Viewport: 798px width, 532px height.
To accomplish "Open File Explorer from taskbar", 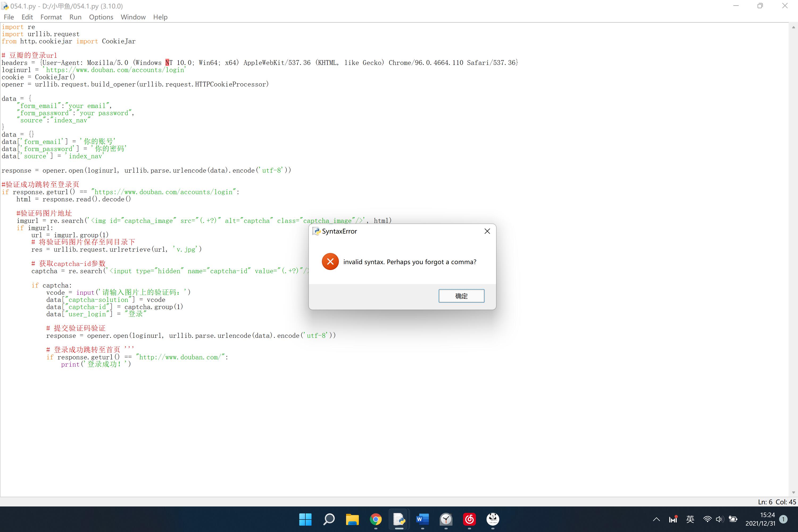I will click(352, 519).
